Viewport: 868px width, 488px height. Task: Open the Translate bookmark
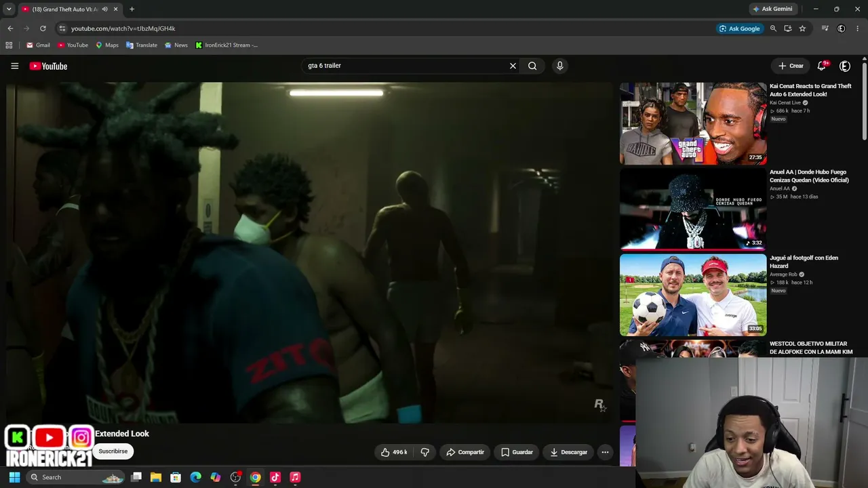click(x=141, y=45)
